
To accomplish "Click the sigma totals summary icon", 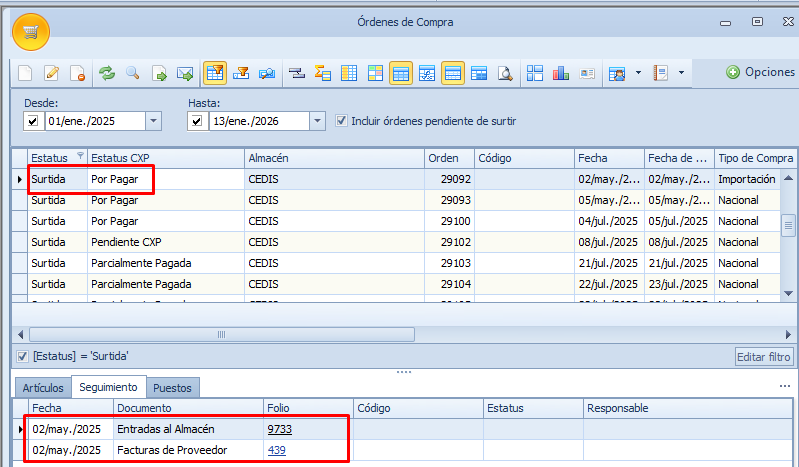I will (323, 73).
